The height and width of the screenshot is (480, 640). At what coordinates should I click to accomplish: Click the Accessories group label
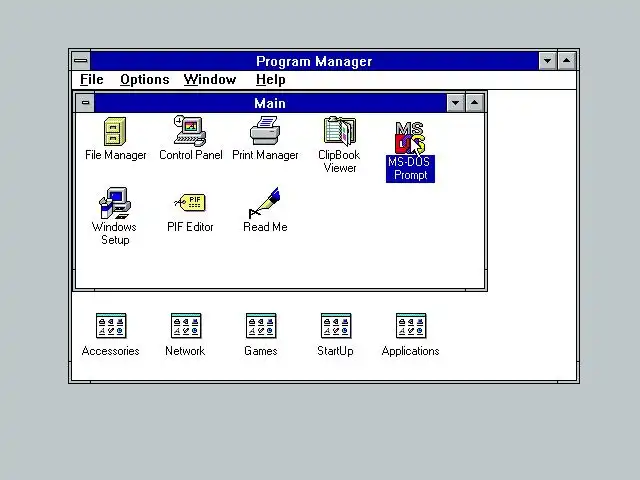tap(111, 351)
